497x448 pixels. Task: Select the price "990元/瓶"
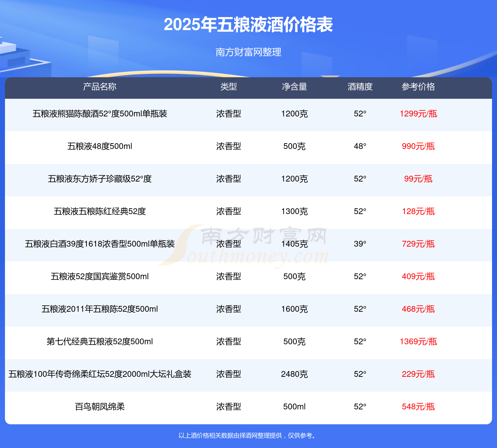click(x=418, y=146)
